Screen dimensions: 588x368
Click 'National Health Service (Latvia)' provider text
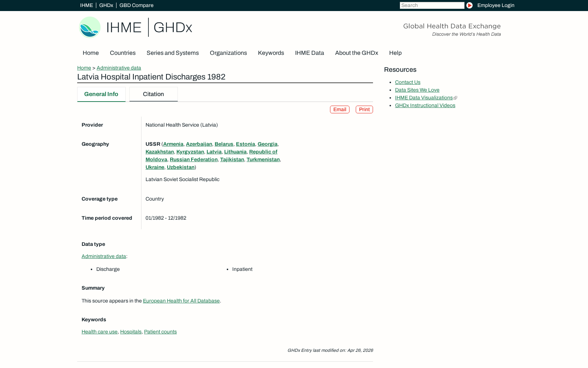(182, 125)
